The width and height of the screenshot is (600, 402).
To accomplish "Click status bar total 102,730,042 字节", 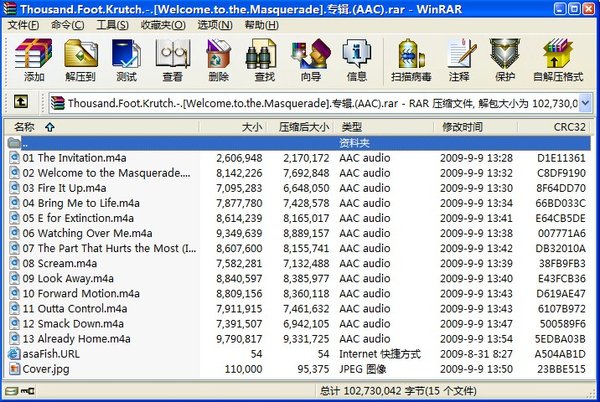I will 398,391.
